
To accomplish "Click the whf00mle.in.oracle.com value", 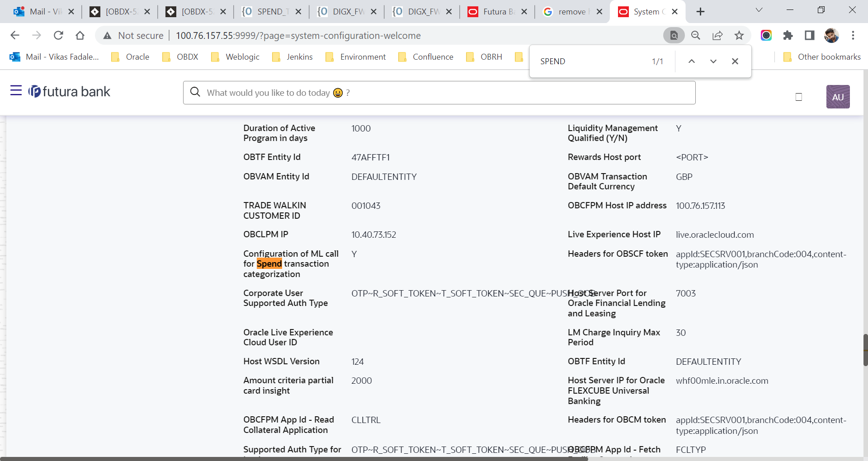I will (x=722, y=381).
